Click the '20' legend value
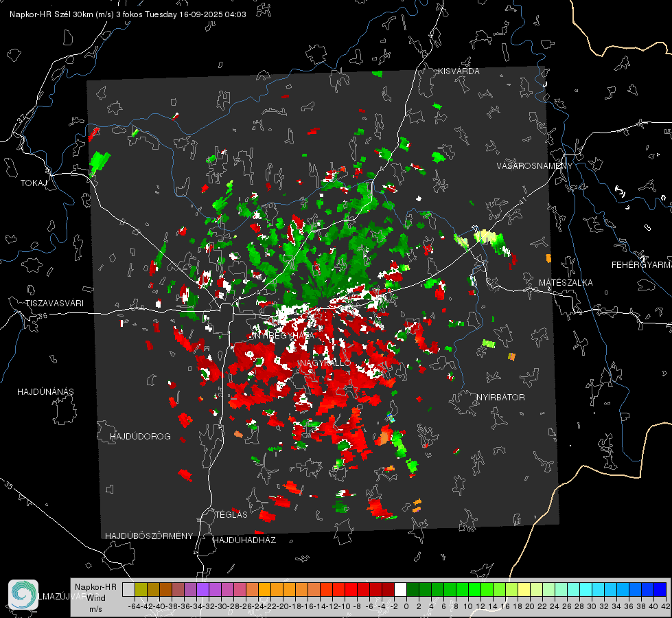Image resolution: width=672 pixels, height=618 pixels. [x=530, y=606]
